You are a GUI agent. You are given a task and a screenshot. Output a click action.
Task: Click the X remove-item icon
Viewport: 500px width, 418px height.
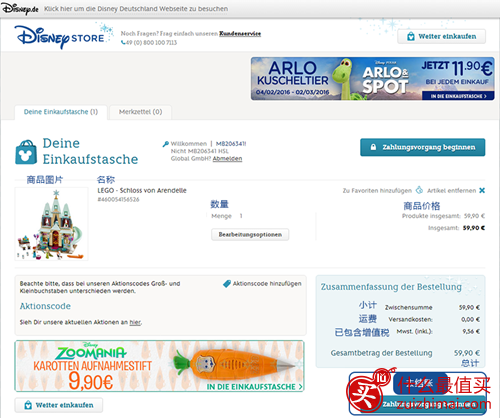(482, 190)
